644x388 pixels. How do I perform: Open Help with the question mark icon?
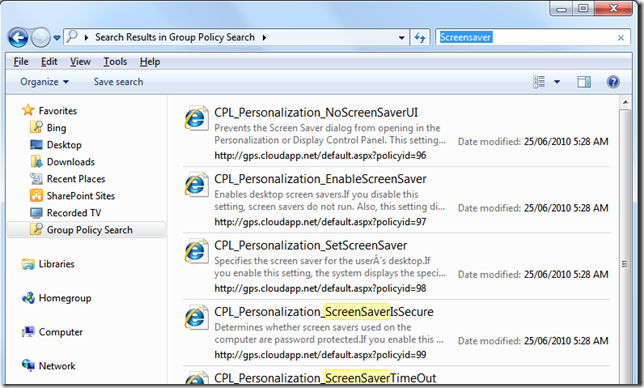tap(613, 82)
